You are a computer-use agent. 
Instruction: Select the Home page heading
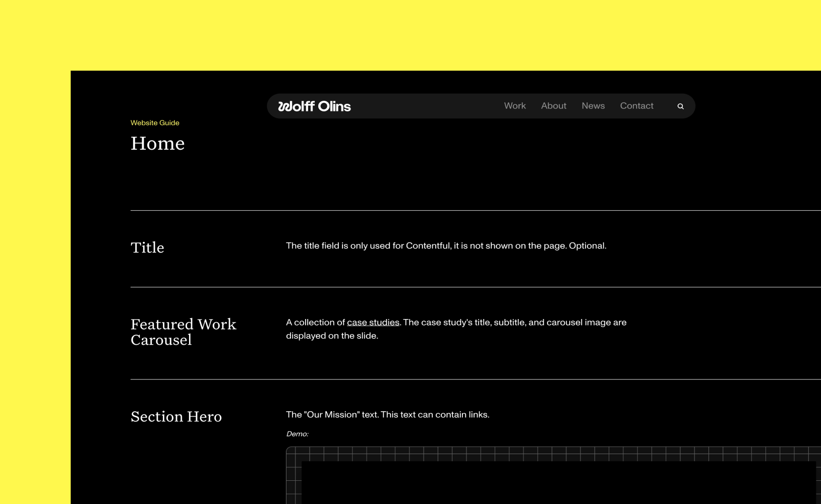click(x=157, y=143)
